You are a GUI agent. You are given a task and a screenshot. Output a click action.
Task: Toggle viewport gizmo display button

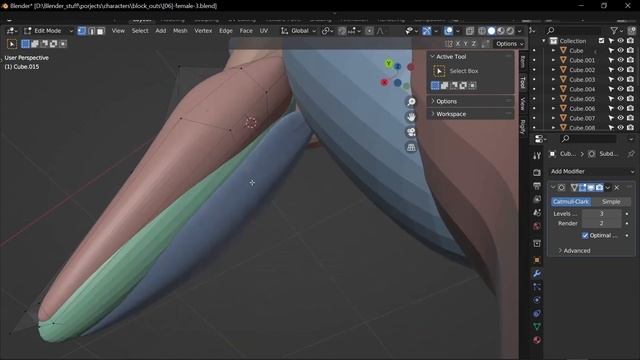coord(427,31)
